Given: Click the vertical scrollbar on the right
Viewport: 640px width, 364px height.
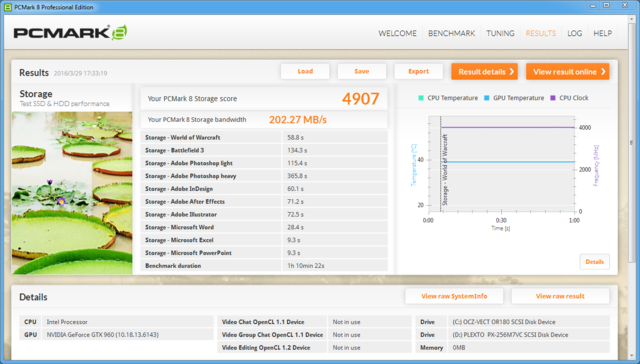Looking at the screenshot, I should pyautogui.click(x=632, y=143).
